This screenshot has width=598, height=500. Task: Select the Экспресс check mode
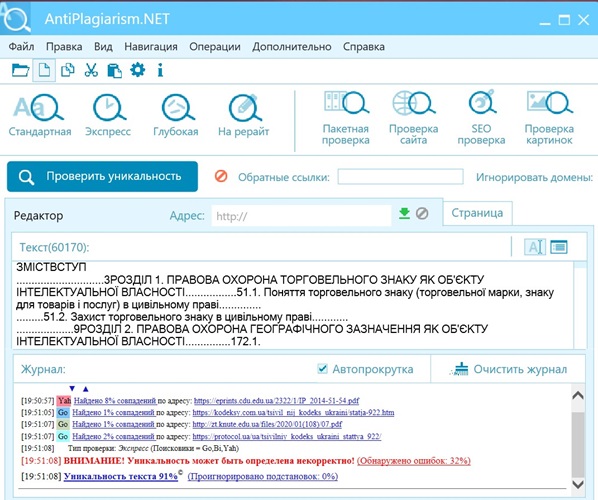tap(108, 116)
